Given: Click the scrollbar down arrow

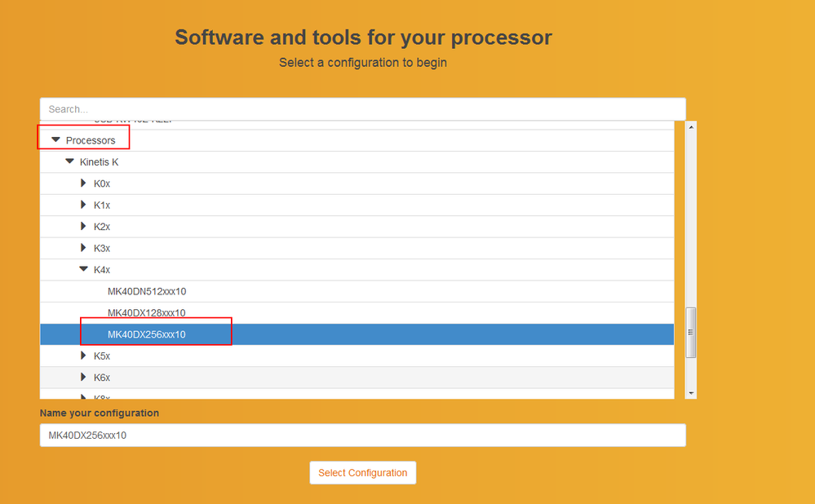Looking at the screenshot, I should 691,393.
